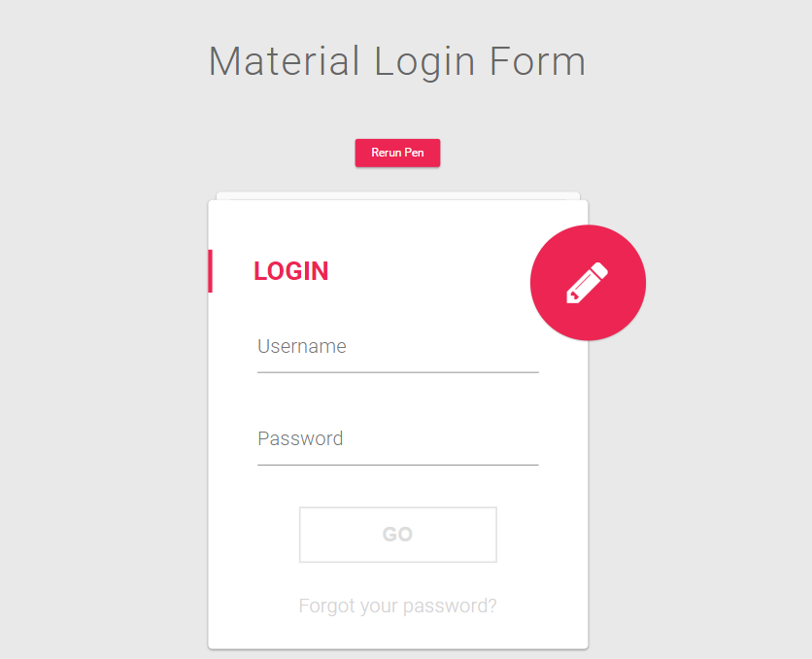
Task: Select the stacked card edge behind the login card
Action: [x=397, y=195]
